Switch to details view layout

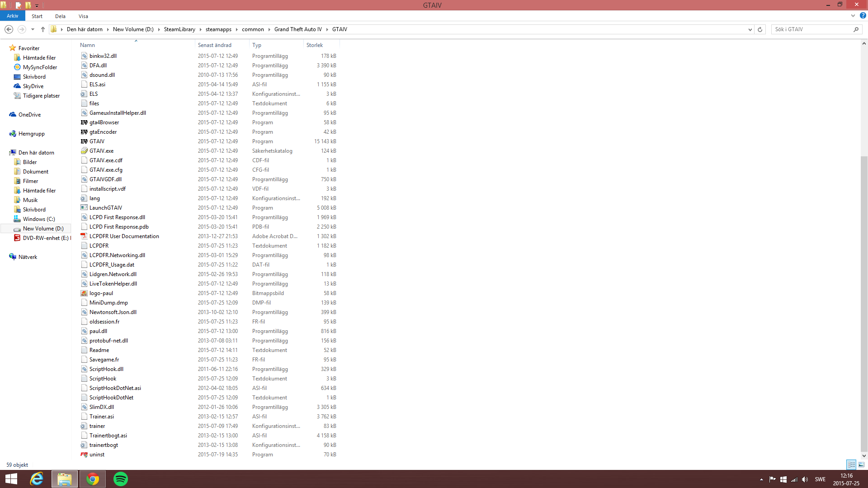coord(851,465)
